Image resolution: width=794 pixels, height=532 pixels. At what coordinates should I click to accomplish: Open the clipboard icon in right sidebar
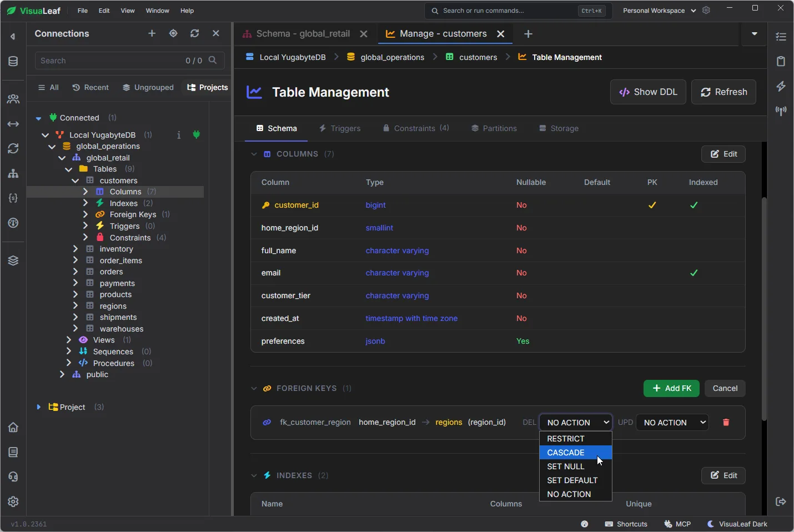pyautogui.click(x=781, y=61)
